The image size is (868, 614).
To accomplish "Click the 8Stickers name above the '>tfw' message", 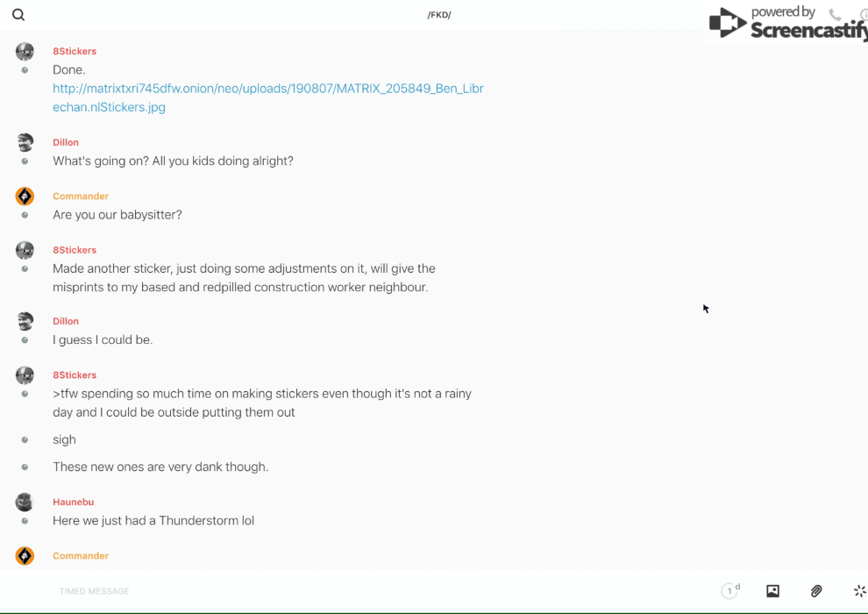I will (x=75, y=375).
